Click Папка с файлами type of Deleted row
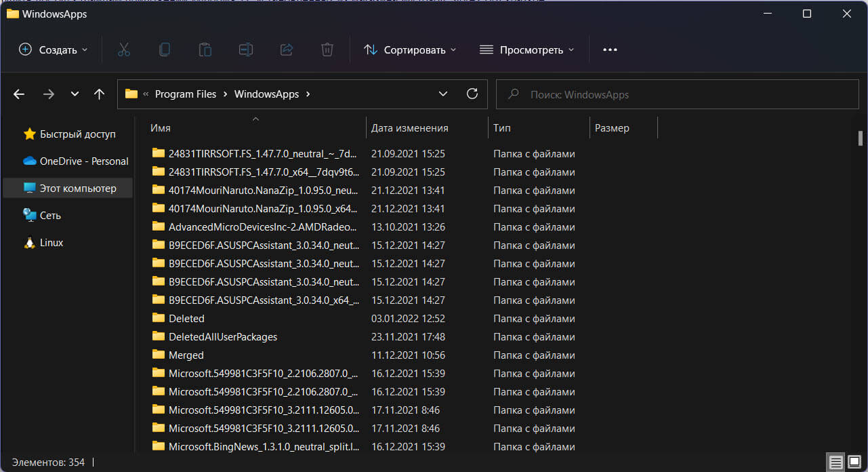Screen dimensions: 868x472 pyautogui.click(x=534, y=318)
